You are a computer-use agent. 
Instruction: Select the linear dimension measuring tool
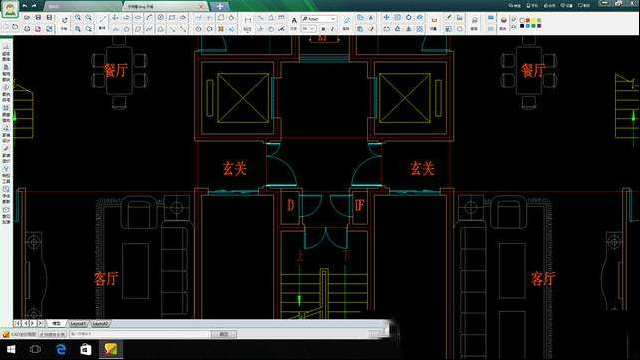pyautogui.click(x=247, y=19)
